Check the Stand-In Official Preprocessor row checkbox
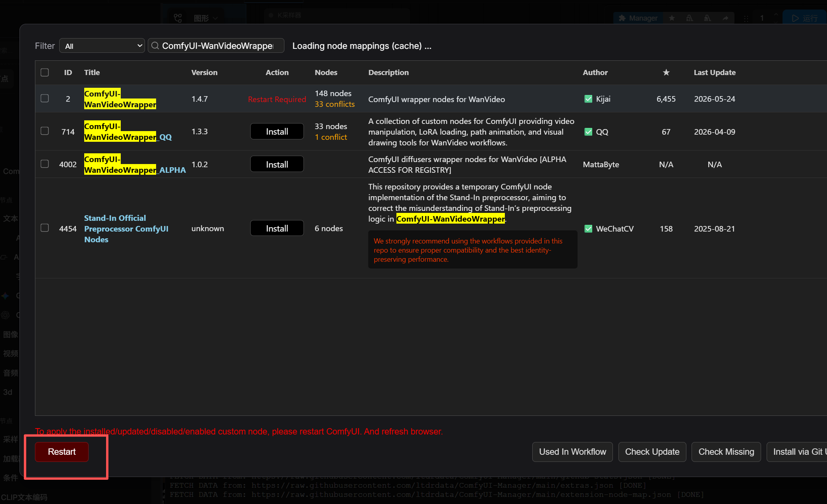The width and height of the screenshot is (827, 504). 44,228
